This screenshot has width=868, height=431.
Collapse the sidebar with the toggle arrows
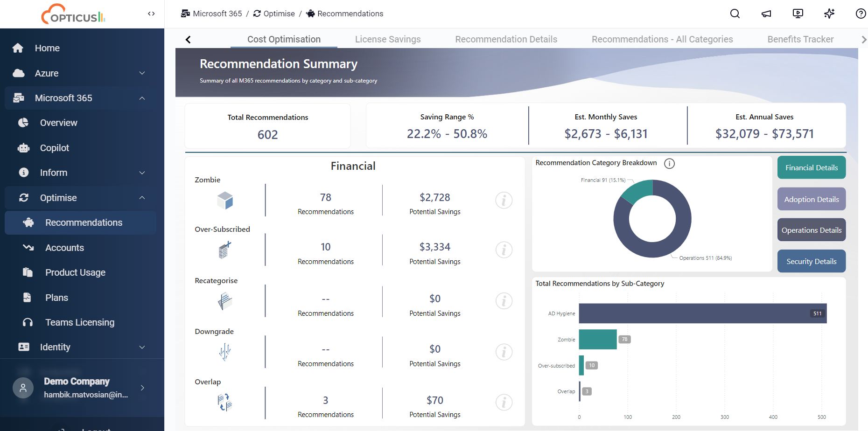151,14
